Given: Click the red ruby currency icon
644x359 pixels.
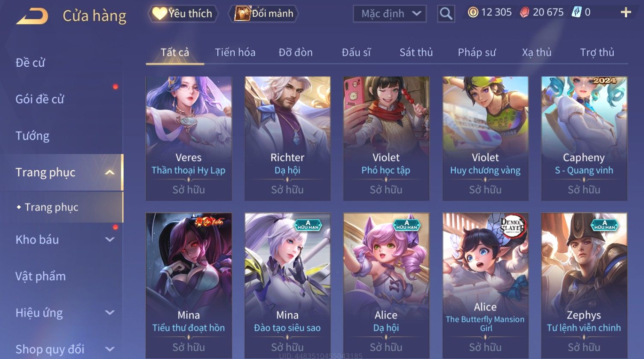Looking at the screenshot, I should pos(525,12).
